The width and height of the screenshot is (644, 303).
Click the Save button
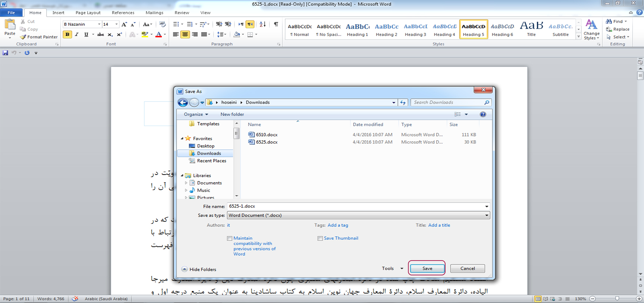(x=427, y=269)
